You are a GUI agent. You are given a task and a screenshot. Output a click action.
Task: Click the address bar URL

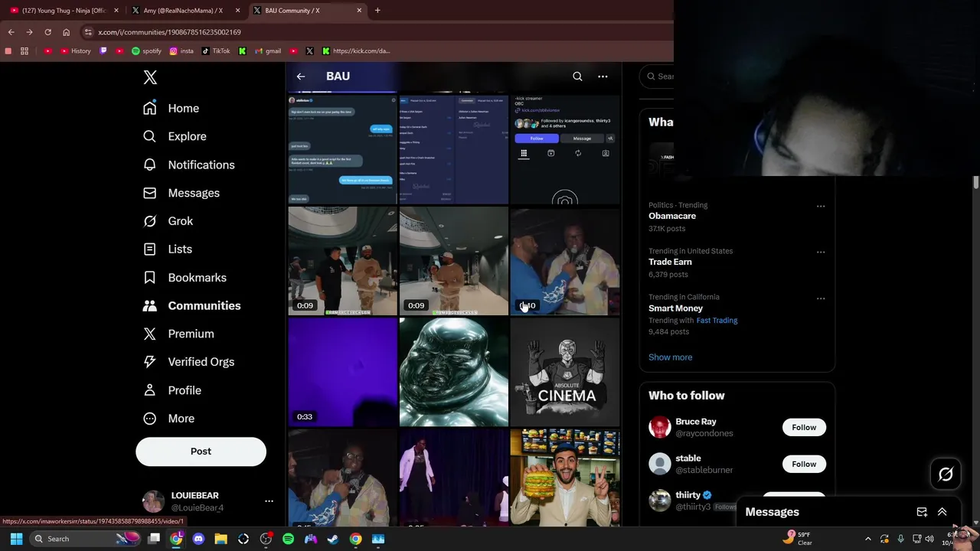click(x=169, y=32)
